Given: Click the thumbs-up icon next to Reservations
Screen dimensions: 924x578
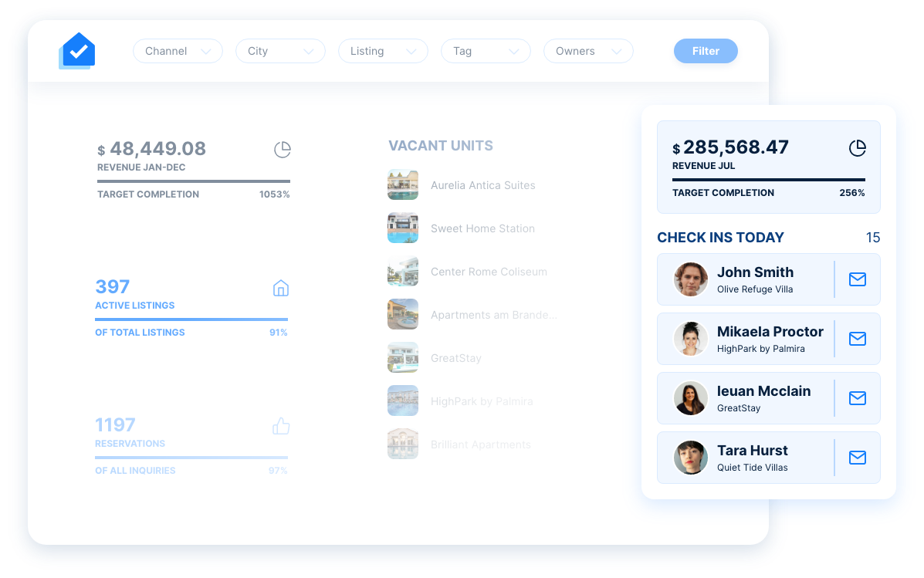Looking at the screenshot, I should 281,426.
